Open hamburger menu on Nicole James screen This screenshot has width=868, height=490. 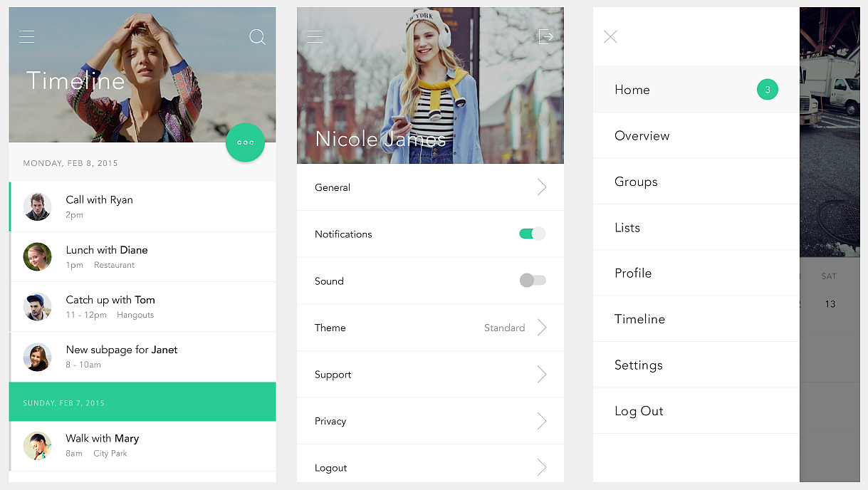pyautogui.click(x=315, y=36)
